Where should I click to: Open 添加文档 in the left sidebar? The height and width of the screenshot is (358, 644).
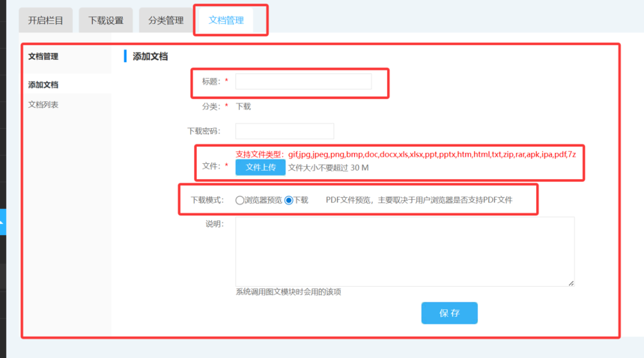pos(43,85)
